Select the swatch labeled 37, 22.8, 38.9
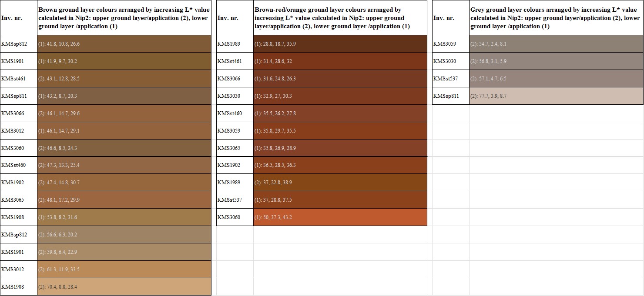 [x=340, y=183]
